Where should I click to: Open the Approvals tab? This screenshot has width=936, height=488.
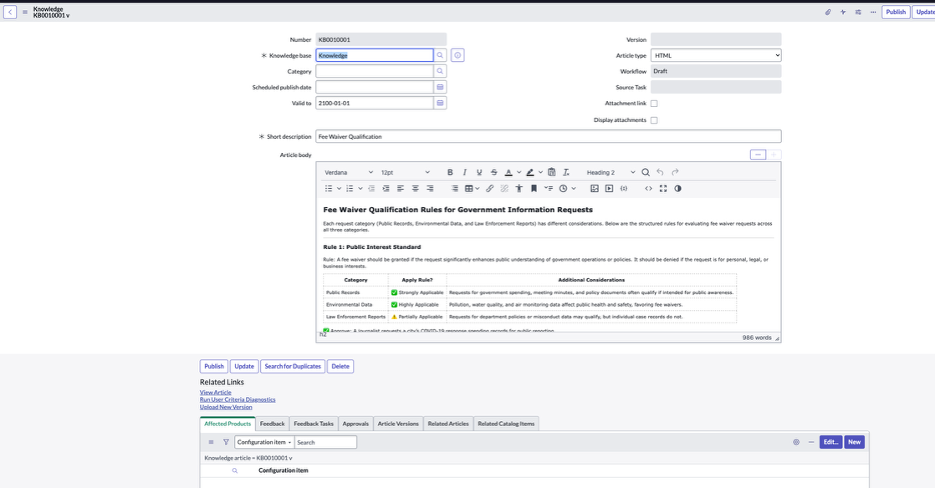click(355, 424)
